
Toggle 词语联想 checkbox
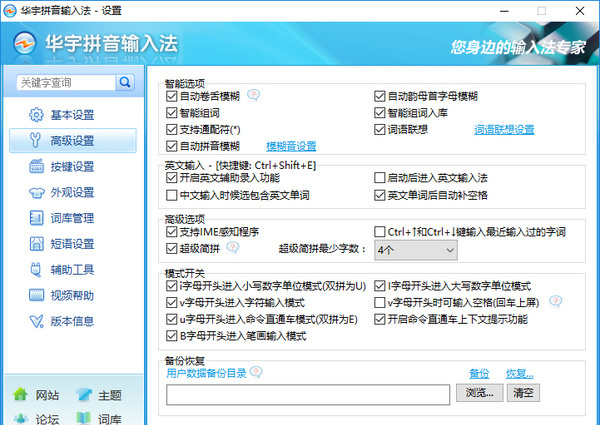pyautogui.click(x=380, y=129)
